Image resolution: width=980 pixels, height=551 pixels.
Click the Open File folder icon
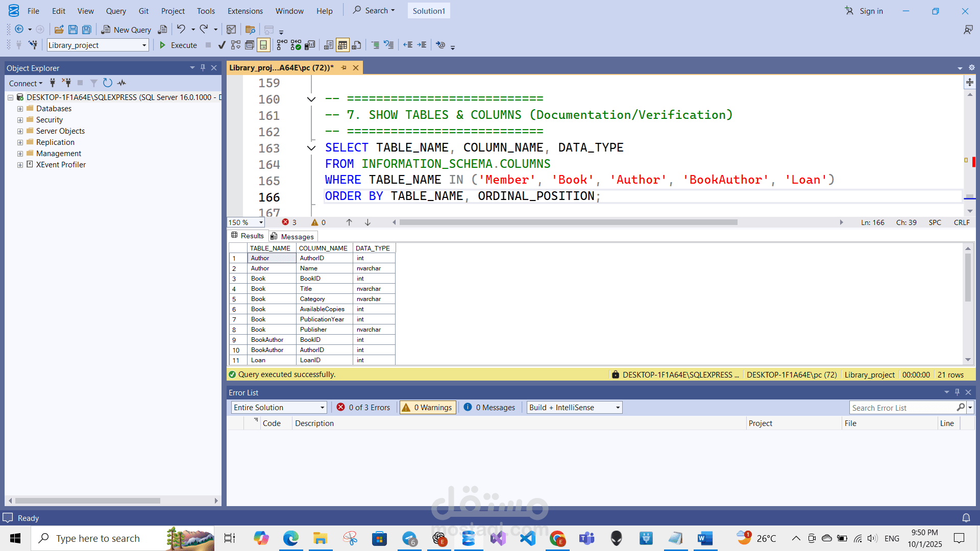[x=59, y=30]
